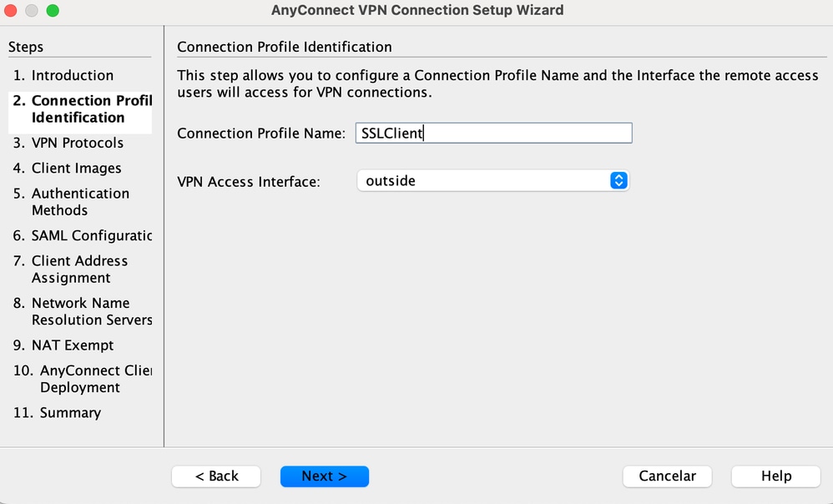Click the blue dropdown arrows icon
The image size is (833, 504).
(618, 180)
